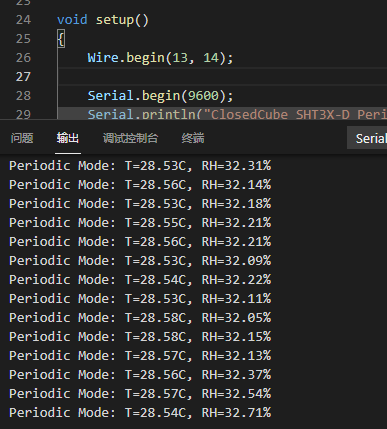Image resolution: width=387 pixels, height=429 pixels.
Task: Click output line RH=32.09%
Action: click(x=140, y=261)
